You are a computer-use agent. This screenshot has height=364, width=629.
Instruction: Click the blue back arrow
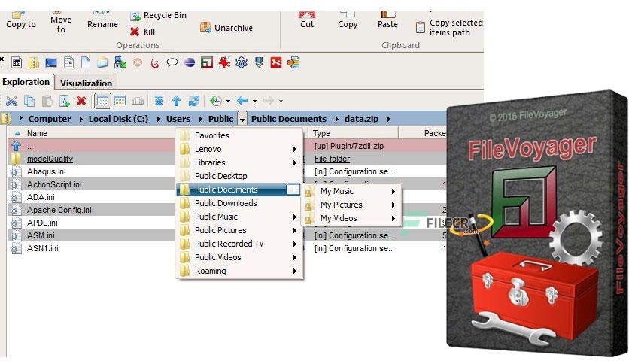[x=242, y=101]
